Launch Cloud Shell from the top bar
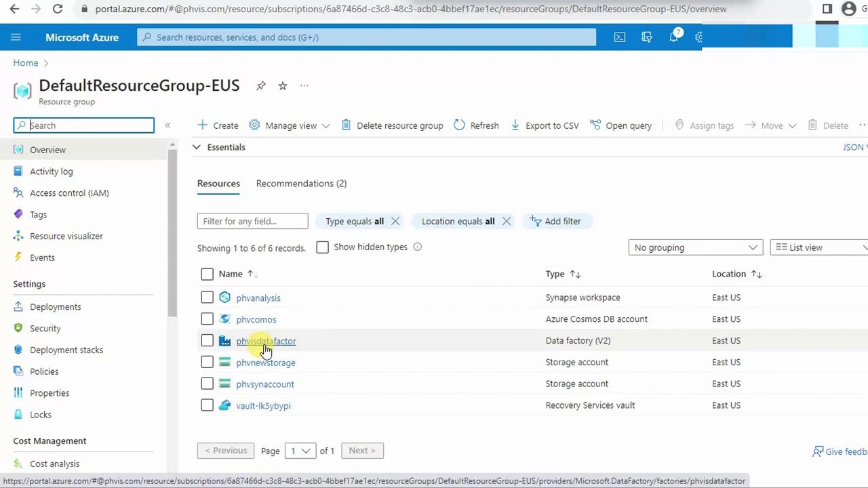868x488 pixels. pyautogui.click(x=620, y=37)
